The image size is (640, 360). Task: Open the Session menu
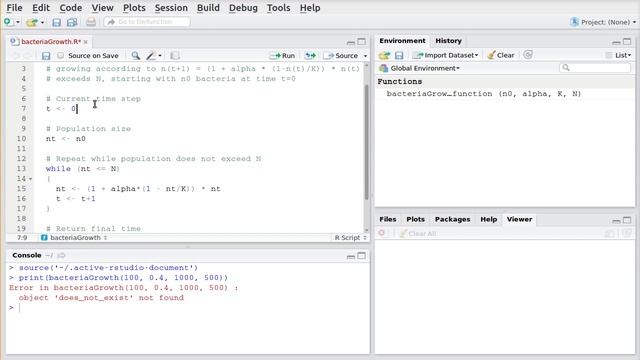click(171, 8)
